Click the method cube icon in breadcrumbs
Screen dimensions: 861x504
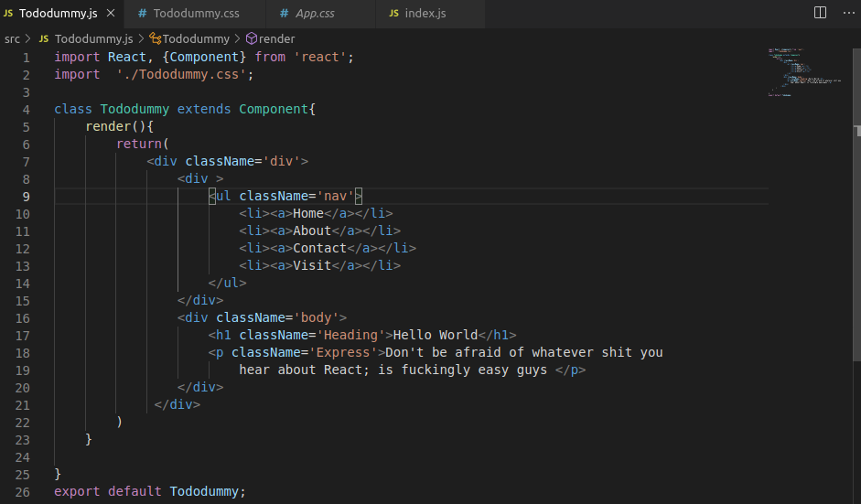(252, 38)
